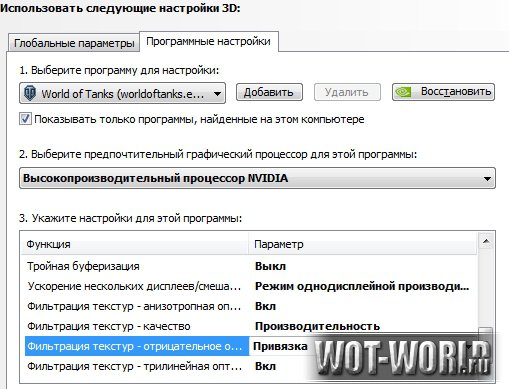Click the Параметр column header
The image size is (509, 389).
363,244
